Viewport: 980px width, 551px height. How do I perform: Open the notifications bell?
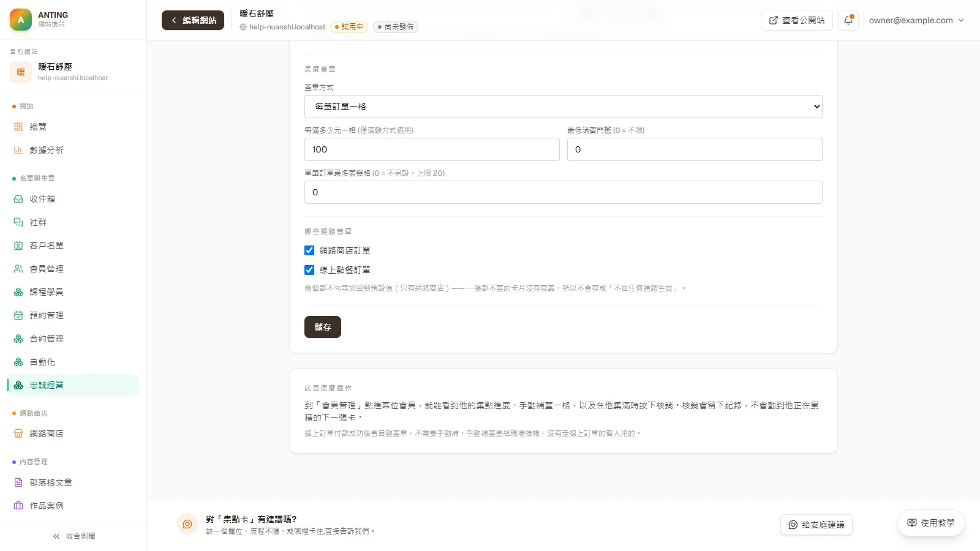848,20
